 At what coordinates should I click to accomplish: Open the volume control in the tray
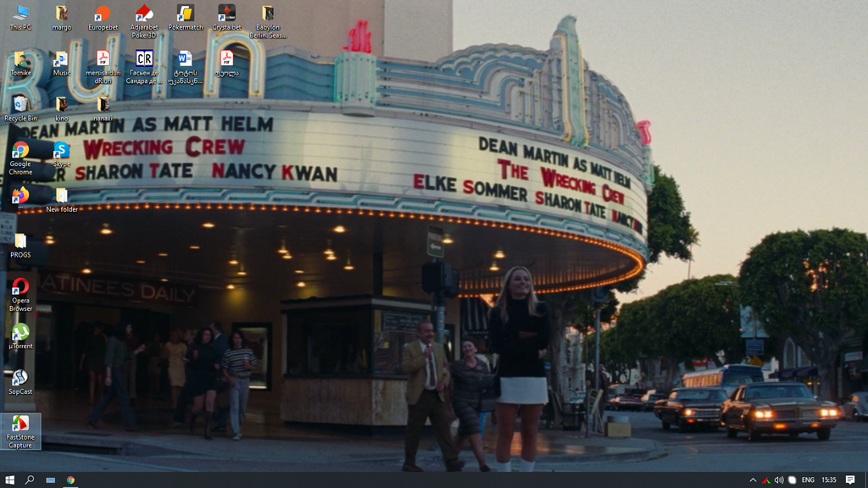[779, 480]
